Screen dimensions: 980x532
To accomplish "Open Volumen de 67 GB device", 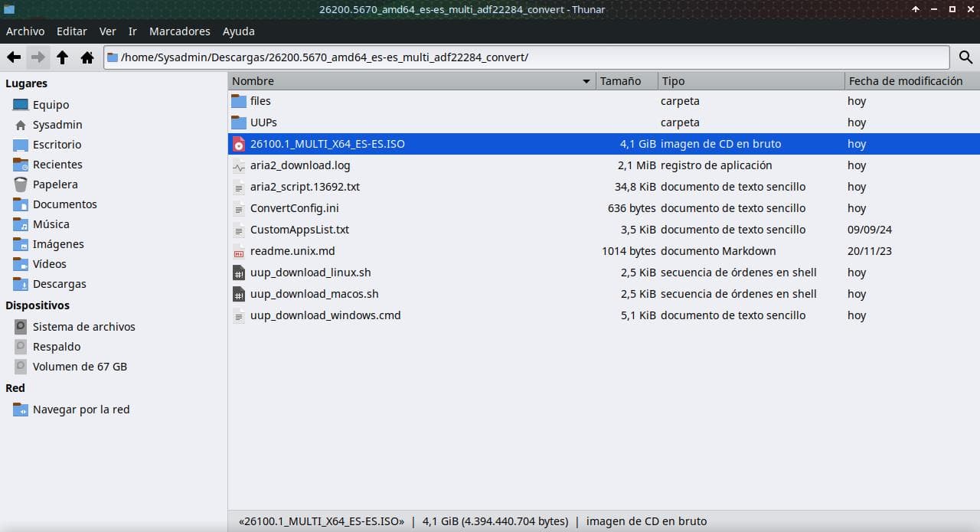I will point(79,367).
